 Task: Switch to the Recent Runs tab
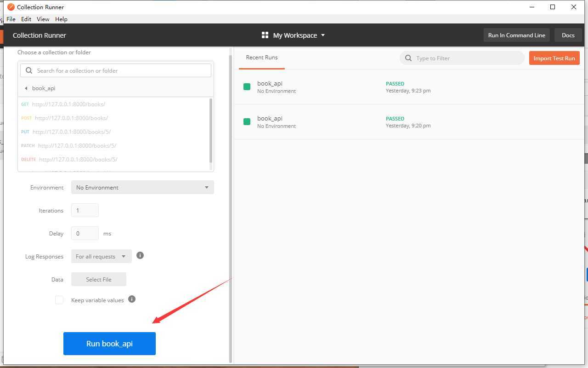pos(262,57)
